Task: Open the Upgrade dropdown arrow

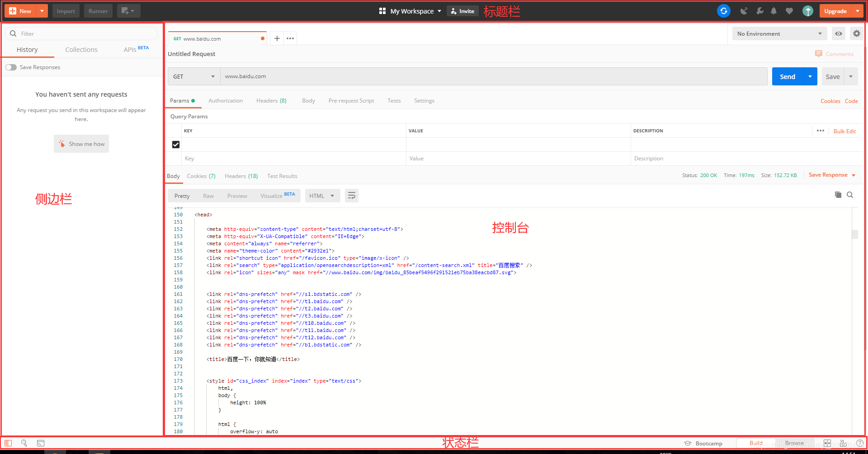Action: [x=858, y=11]
